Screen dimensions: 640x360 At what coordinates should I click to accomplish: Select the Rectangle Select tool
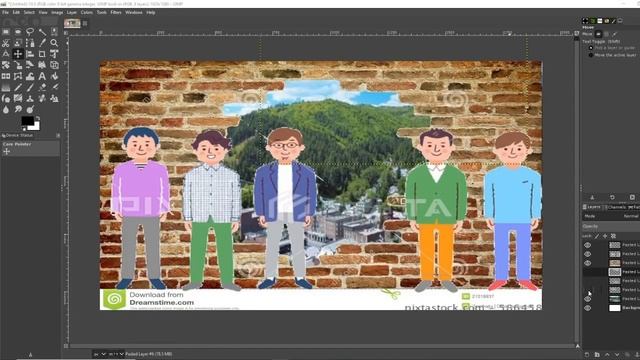tap(6, 32)
